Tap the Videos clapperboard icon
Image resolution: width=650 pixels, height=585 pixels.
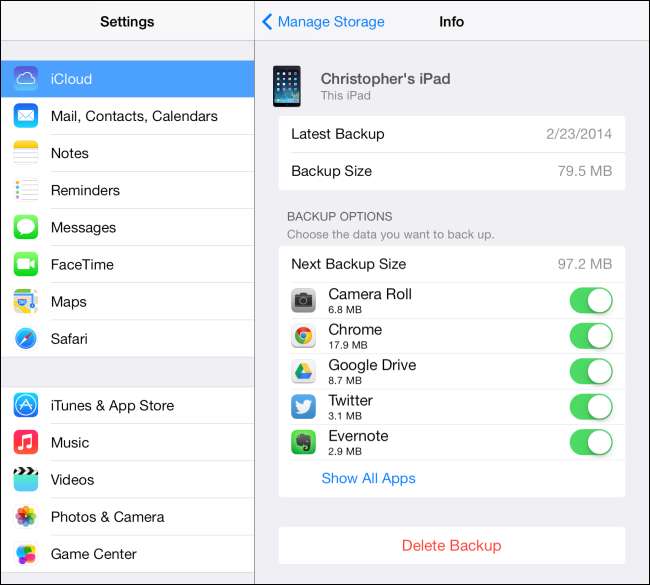pyautogui.click(x=26, y=479)
